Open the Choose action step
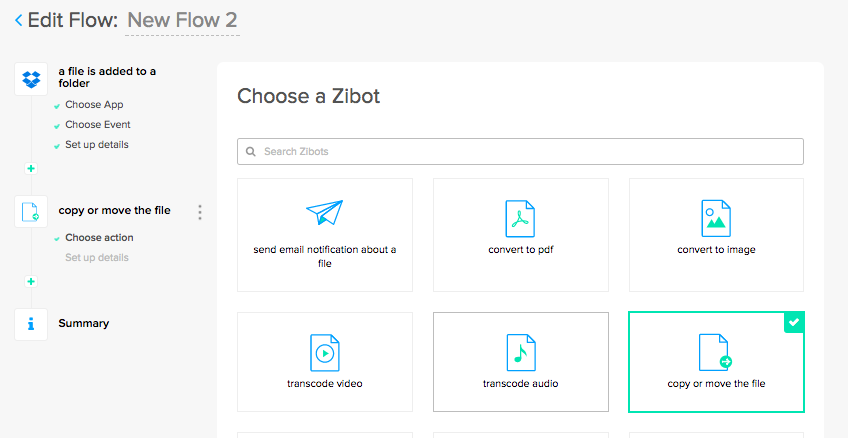The width and height of the screenshot is (848, 438). click(99, 238)
